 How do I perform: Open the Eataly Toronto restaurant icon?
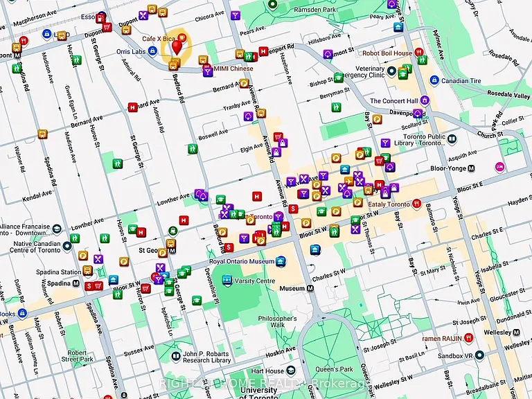tap(416, 204)
